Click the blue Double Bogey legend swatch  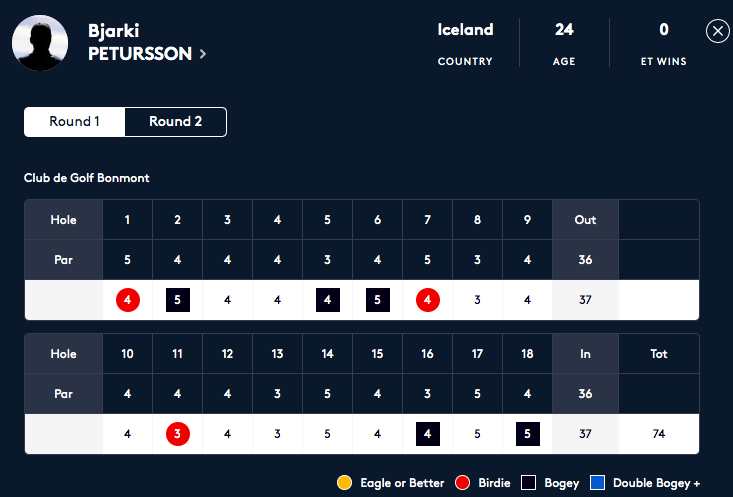597,483
